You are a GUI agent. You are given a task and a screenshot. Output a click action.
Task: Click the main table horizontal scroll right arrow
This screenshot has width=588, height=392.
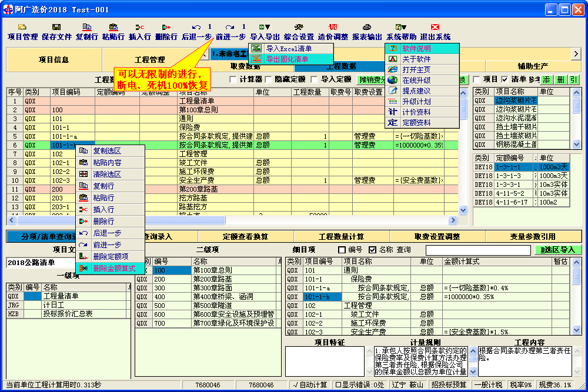click(x=453, y=220)
